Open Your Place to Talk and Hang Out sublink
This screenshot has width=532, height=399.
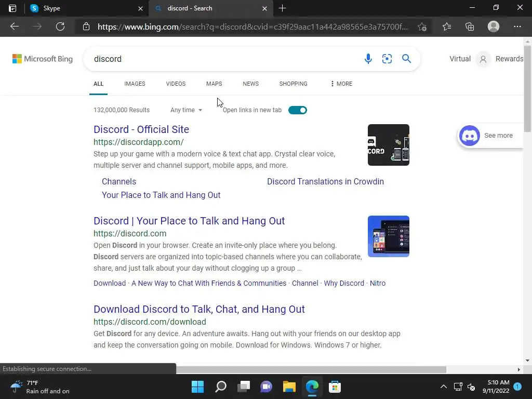pyautogui.click(x=161, y=195)
